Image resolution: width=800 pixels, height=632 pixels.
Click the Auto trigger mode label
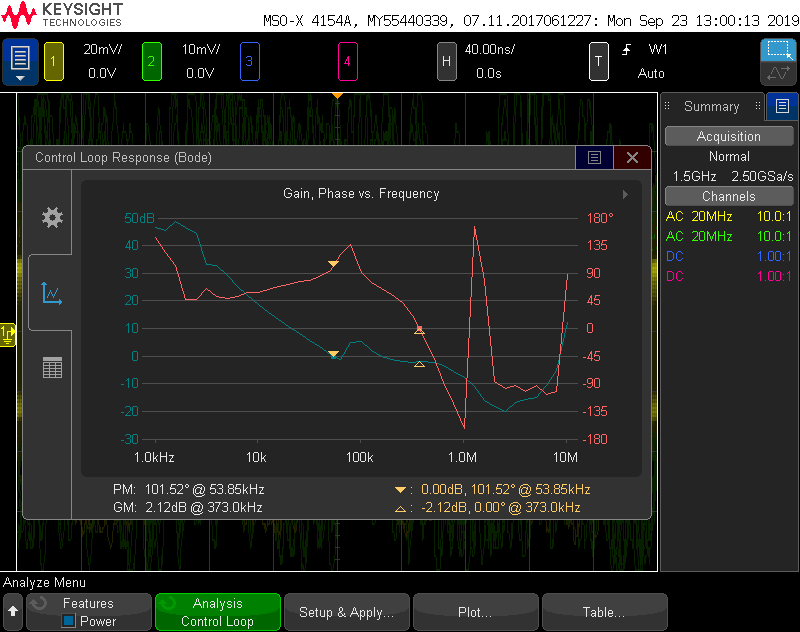click(x=651, y=73)
